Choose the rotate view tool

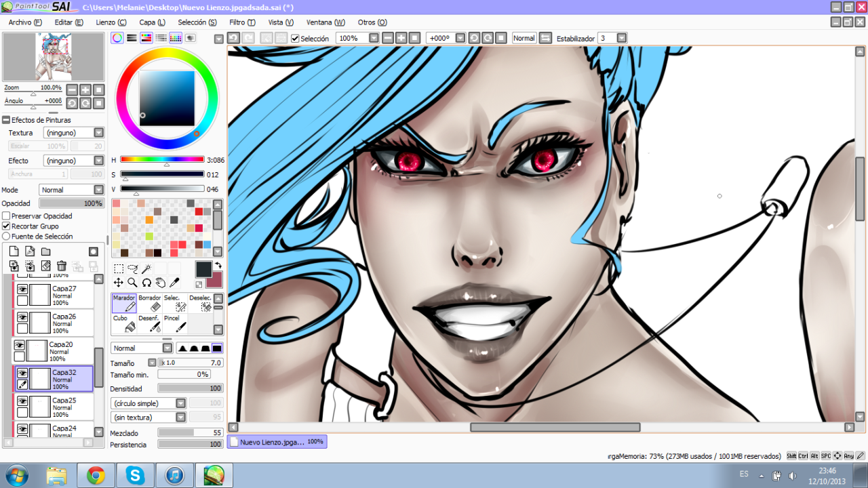[x=146, y=283]
